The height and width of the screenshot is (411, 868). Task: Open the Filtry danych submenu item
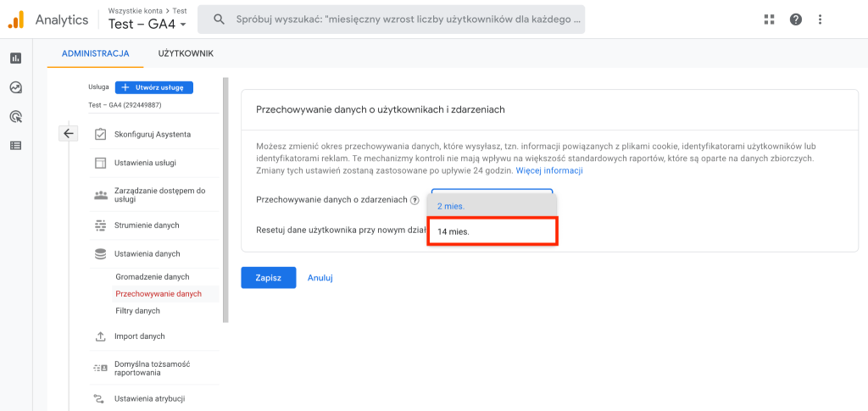(138, 311)
